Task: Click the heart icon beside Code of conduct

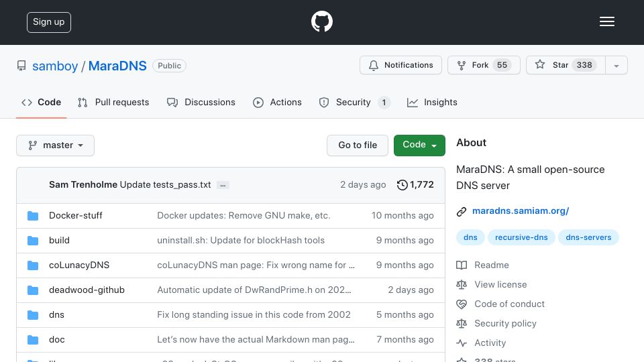Action: click(x=462, y=304)
